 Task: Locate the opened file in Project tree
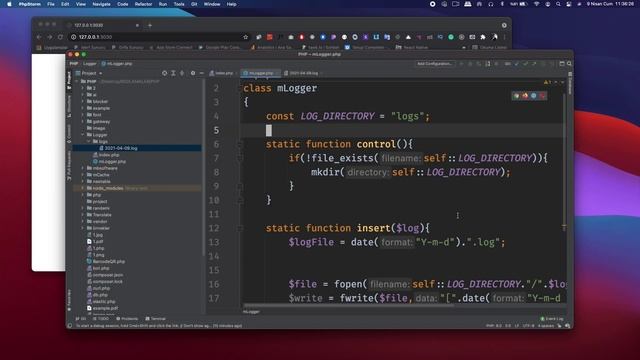(x=164, y=73)
